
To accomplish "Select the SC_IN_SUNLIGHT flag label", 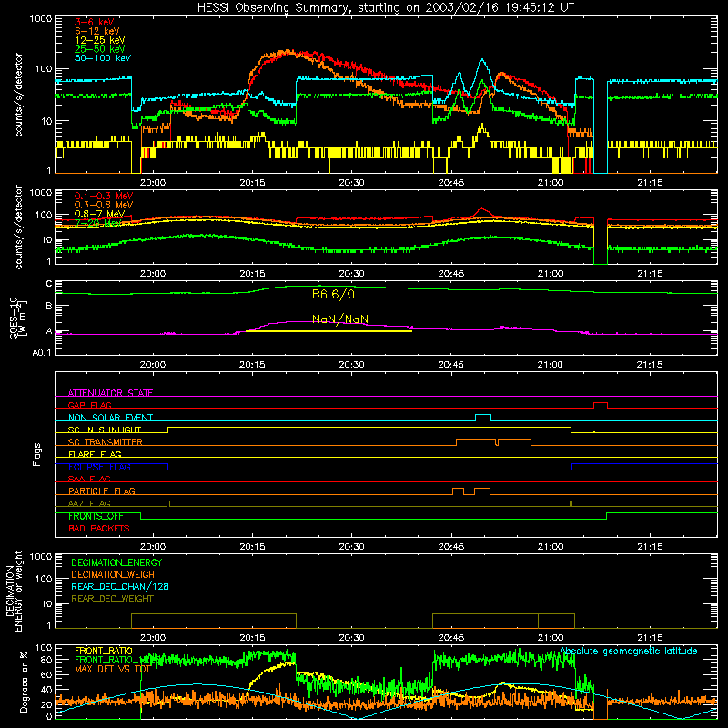I will (105, 430).
